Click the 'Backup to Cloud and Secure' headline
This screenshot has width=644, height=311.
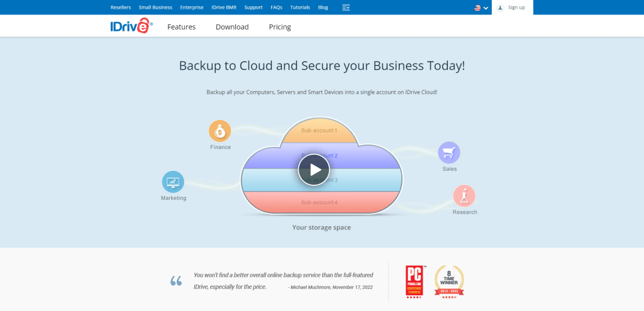pos(322,66)
